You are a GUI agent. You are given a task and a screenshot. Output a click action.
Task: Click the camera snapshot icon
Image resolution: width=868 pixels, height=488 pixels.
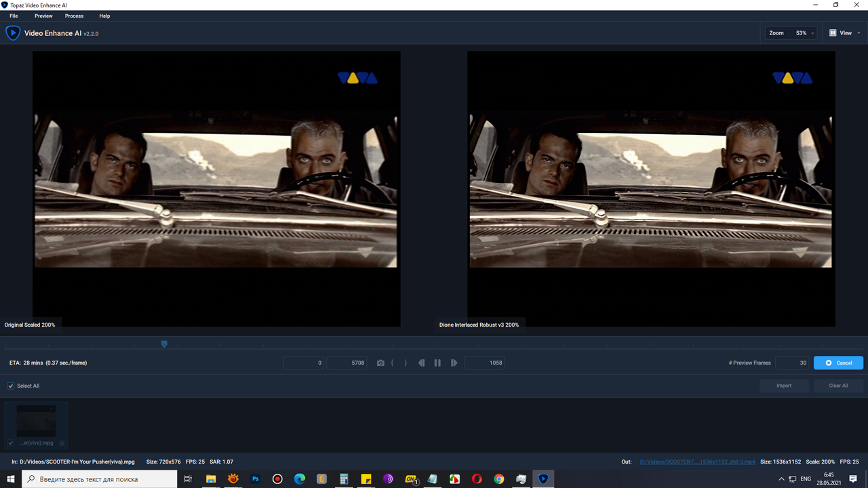point(380,363)
